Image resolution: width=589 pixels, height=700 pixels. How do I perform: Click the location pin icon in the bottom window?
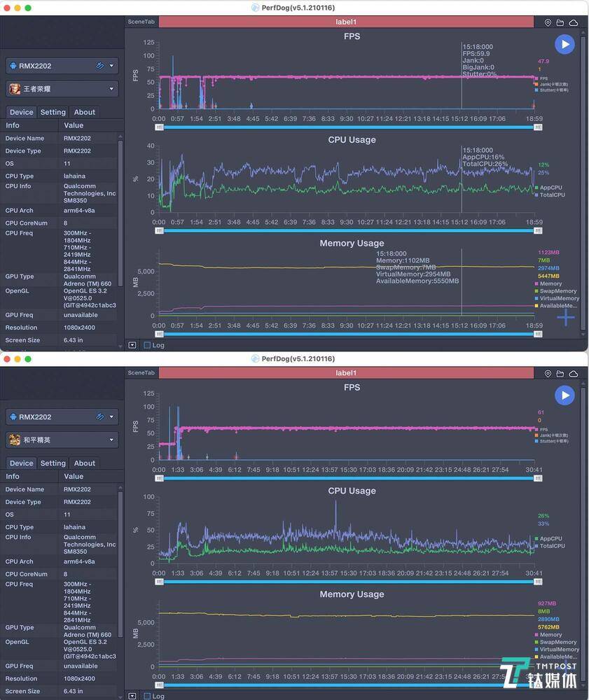pyautogui.click(x=548, y=374)
